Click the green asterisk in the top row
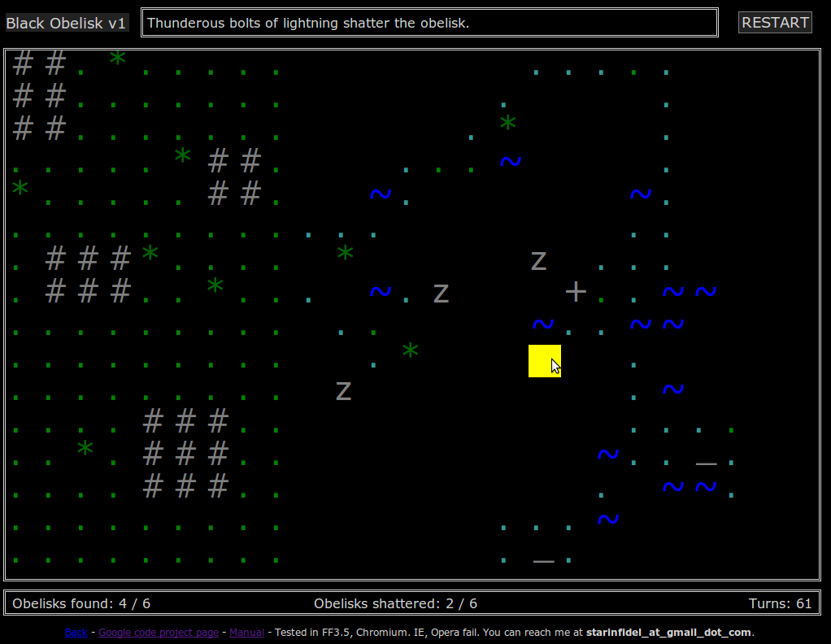The width and height of the screenshot is (831, 644). [x=117, y=58]
